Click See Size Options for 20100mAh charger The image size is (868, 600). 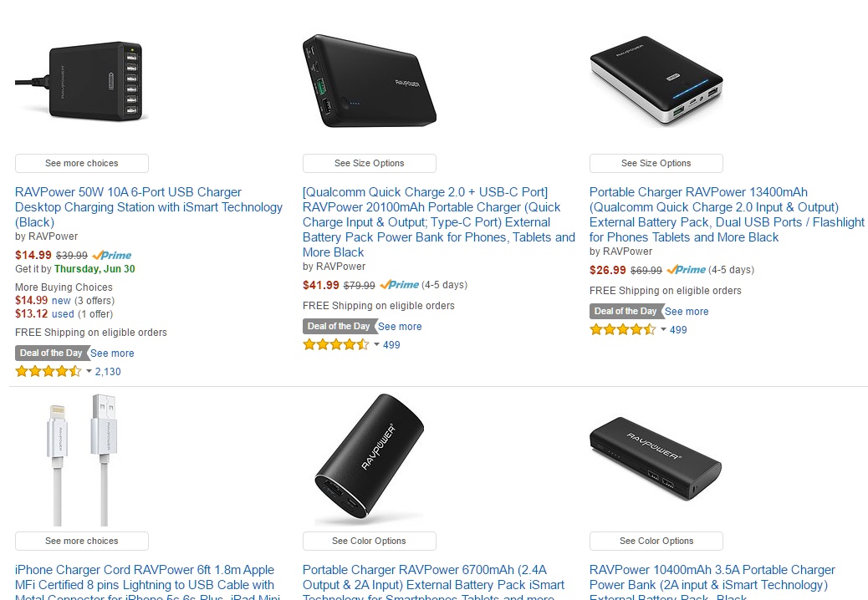(x=369, y=164)
